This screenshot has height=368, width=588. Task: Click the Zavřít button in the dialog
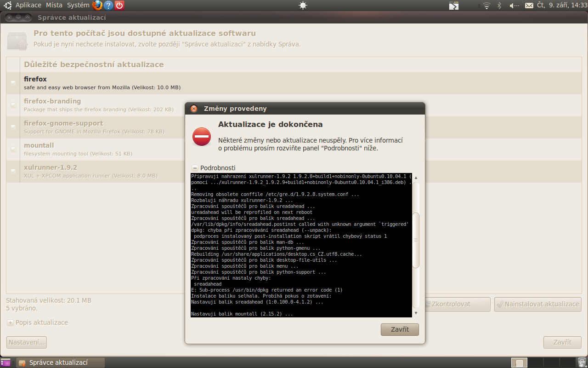tap(400, 329)
